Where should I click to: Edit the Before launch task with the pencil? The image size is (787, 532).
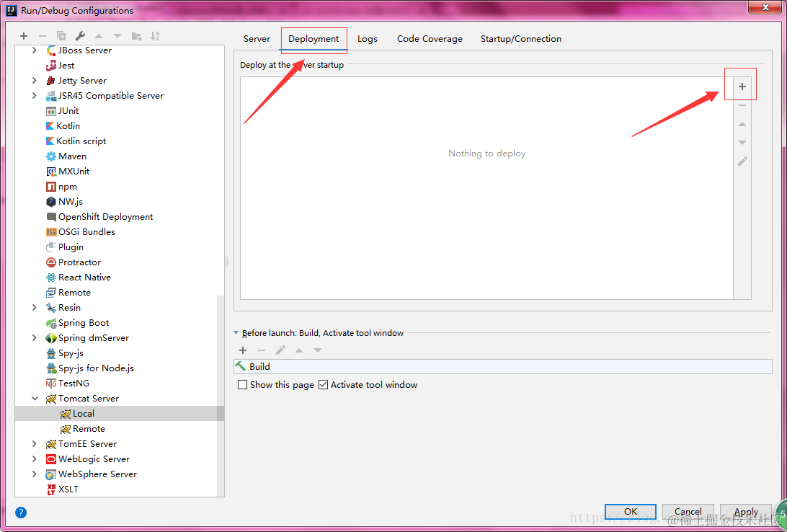(280, 350)
